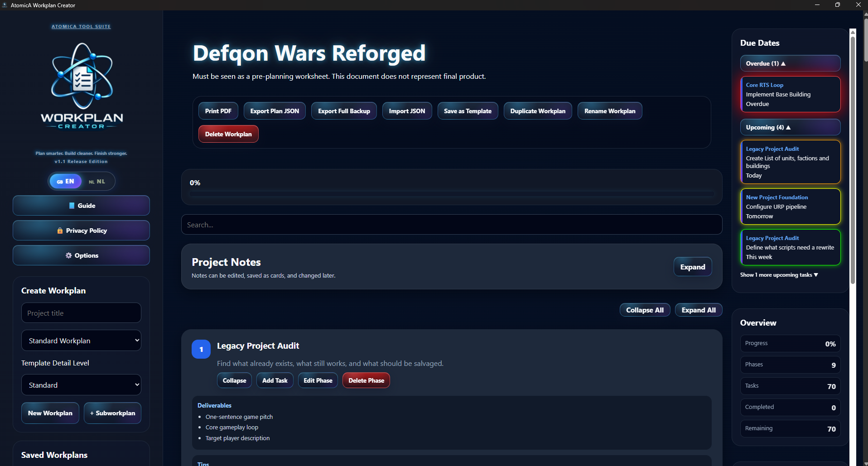Open the Guide
This screenshot has width=868, height=466.
(81, 206)
